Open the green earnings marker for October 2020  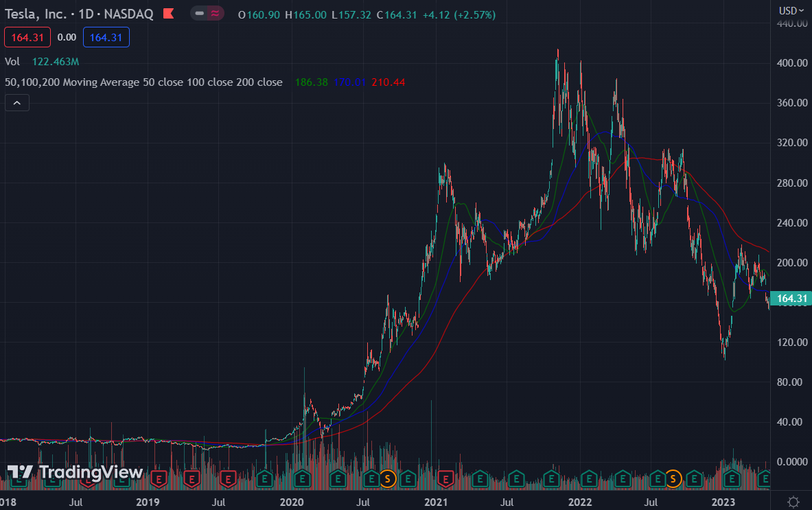click(408, 479)
